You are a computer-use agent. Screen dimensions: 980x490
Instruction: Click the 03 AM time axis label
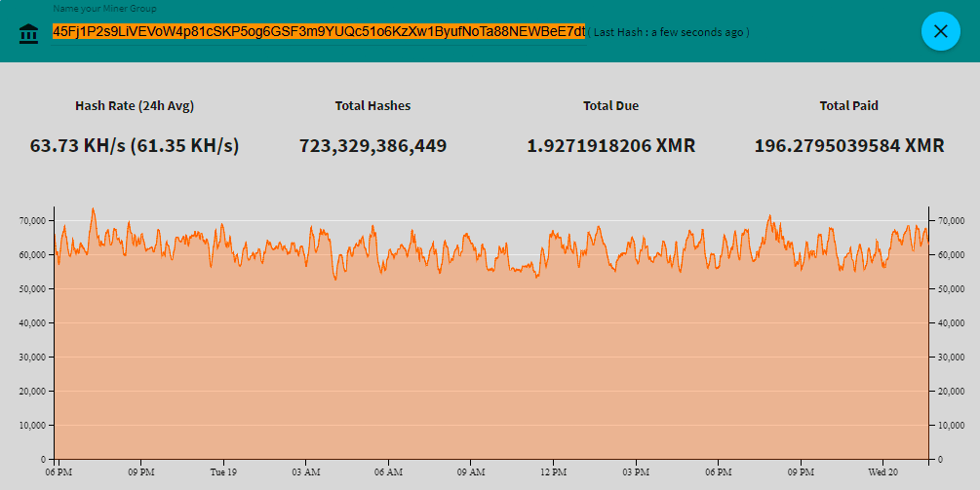(x=306, y=472)
